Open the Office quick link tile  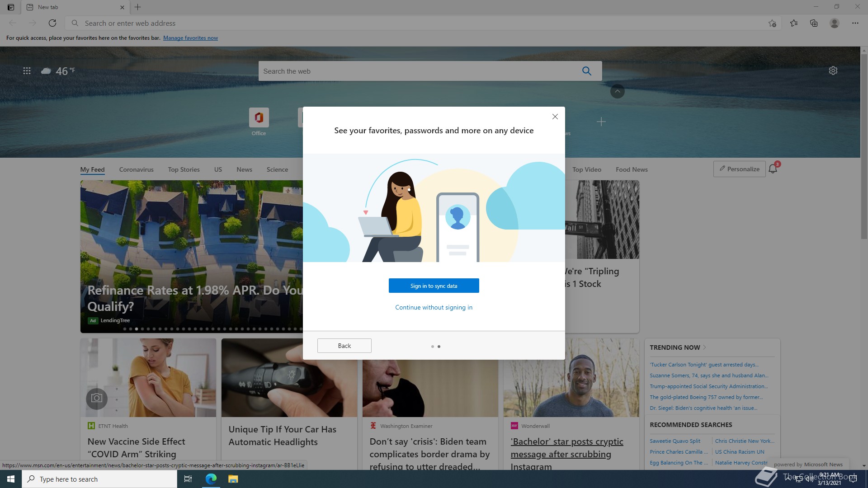(259, 122)
